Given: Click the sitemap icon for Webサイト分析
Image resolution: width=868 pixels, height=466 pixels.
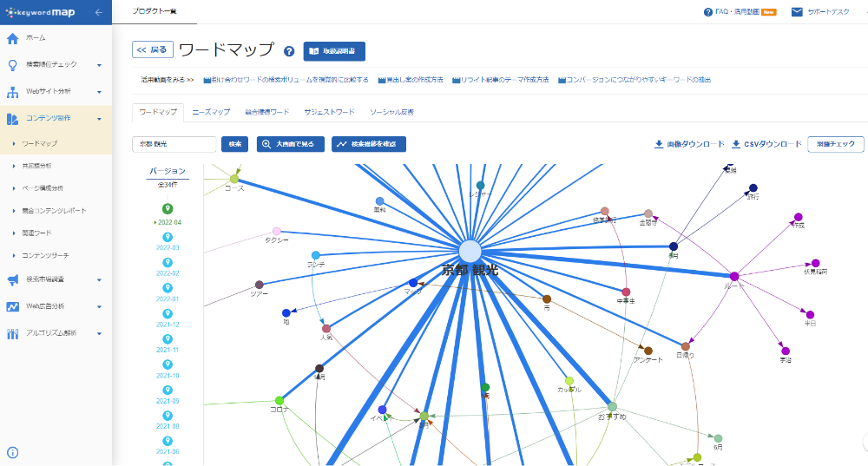Looking at the screenshot, I should (13, 92).
